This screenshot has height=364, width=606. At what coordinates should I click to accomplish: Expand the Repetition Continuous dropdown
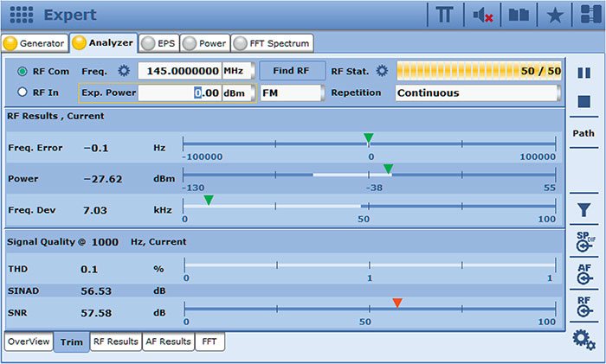pyautogui.click(x=478, y=93)
